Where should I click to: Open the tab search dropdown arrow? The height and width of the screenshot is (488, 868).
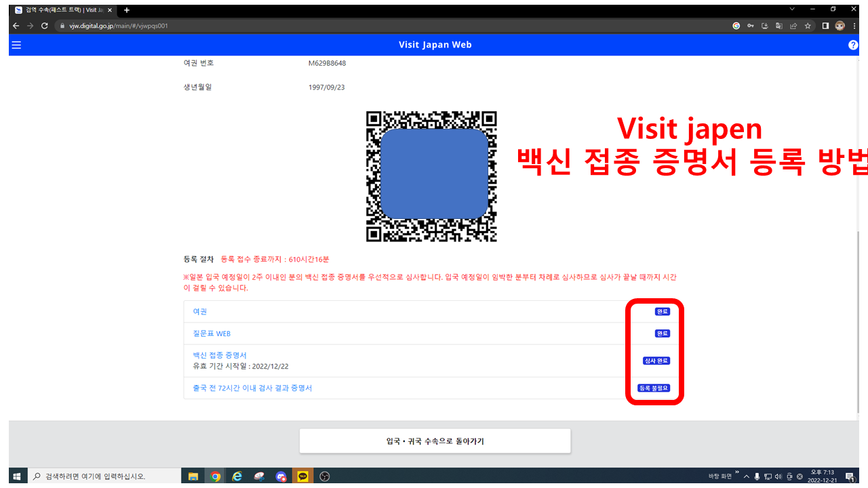[793, 9]
